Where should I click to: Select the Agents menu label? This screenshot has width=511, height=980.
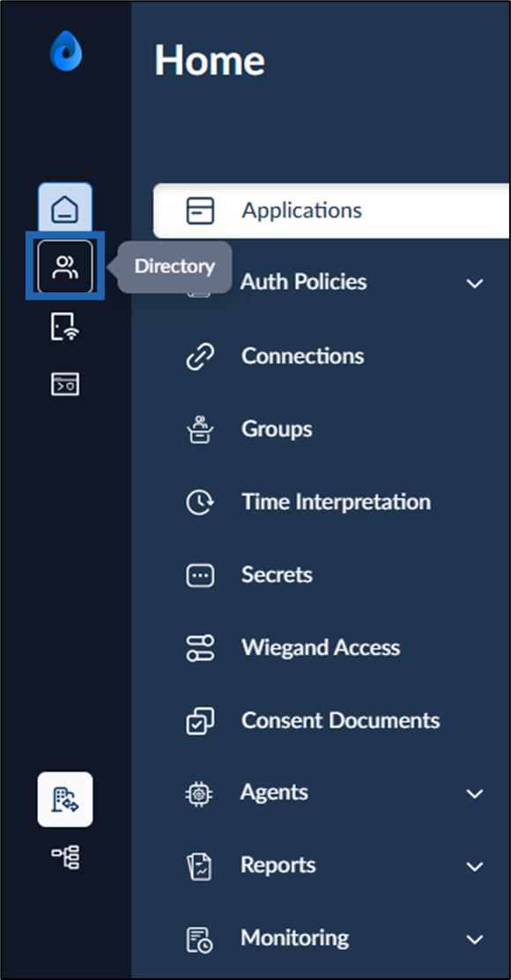(274, 793)
